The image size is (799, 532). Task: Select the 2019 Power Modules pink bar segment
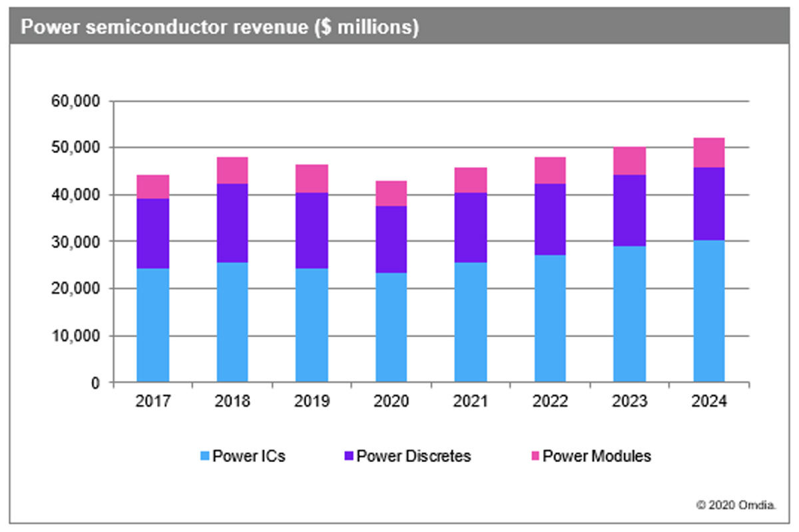pyautogui.click(x=312, y=179)
